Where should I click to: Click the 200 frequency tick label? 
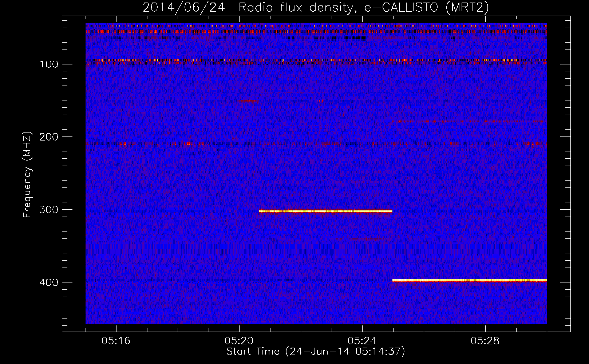(x=49, y=137)
